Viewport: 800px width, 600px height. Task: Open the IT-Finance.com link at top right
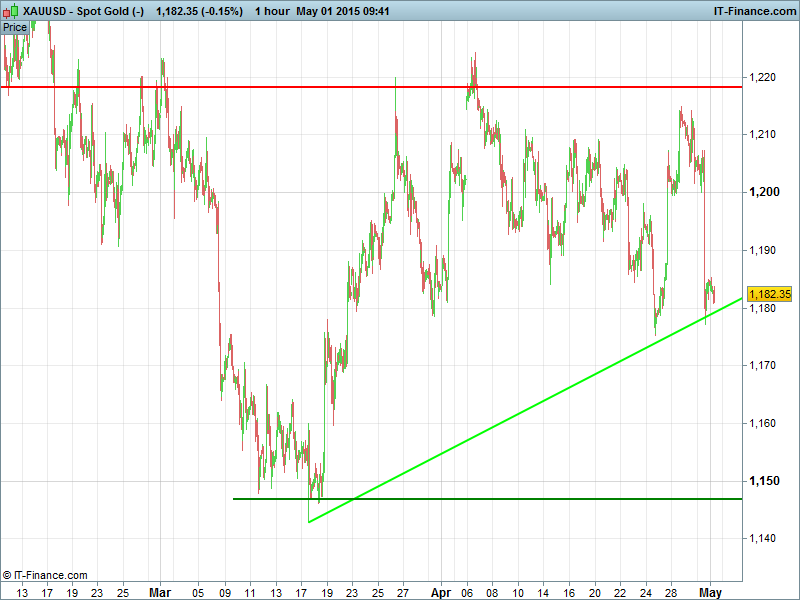(753, 11)
